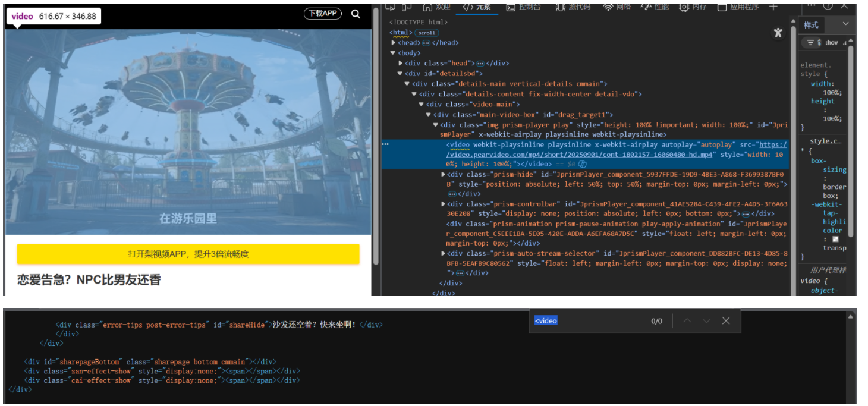Open the accessibility tree view icon
This screenshot has width=868, height=406.
tap(778, 33)
